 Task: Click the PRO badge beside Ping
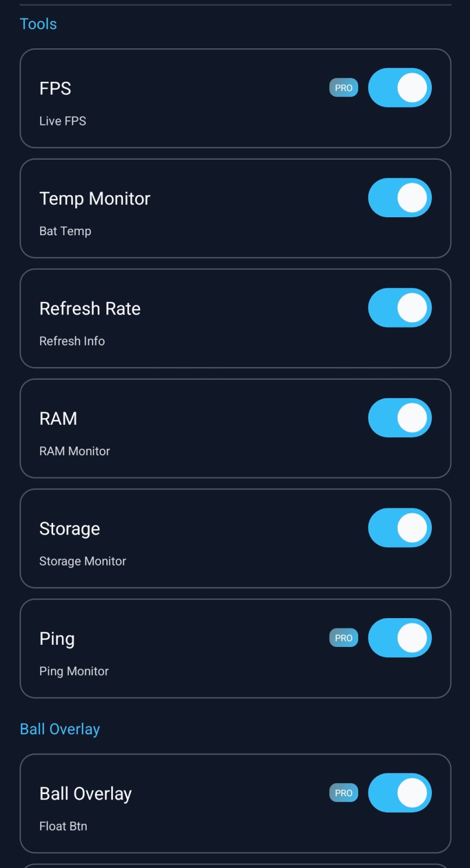[x=344, y=638]
